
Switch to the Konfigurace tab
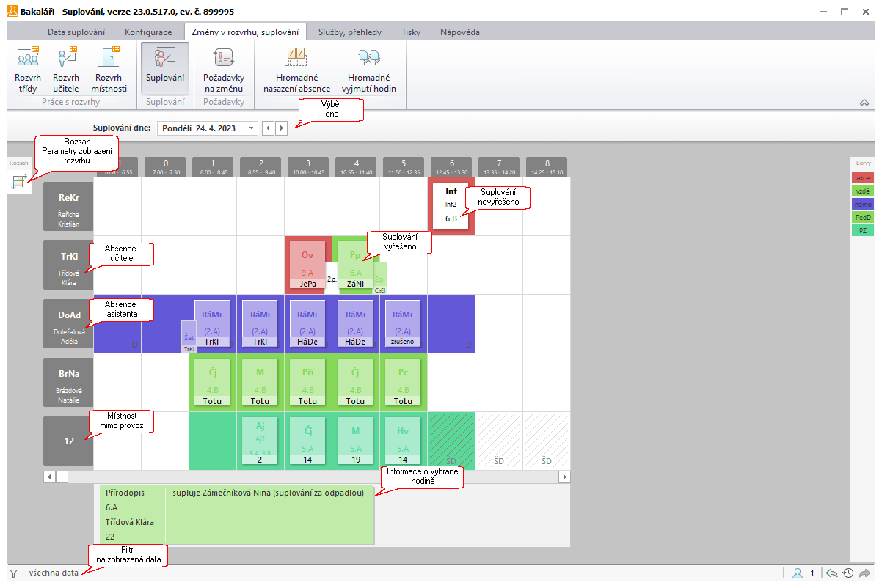pyautogui.click(x=148, y=32)
